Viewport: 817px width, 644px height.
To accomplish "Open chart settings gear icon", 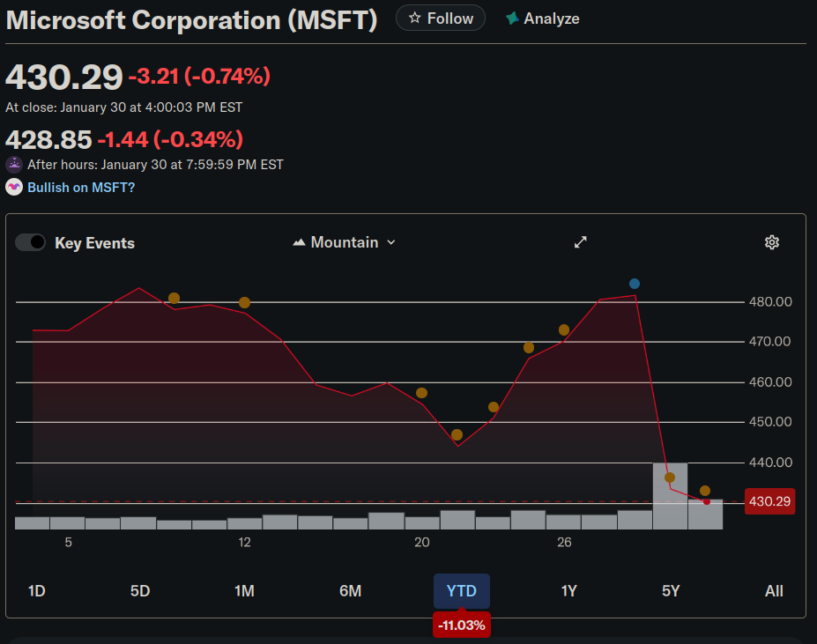I will 772,242.
